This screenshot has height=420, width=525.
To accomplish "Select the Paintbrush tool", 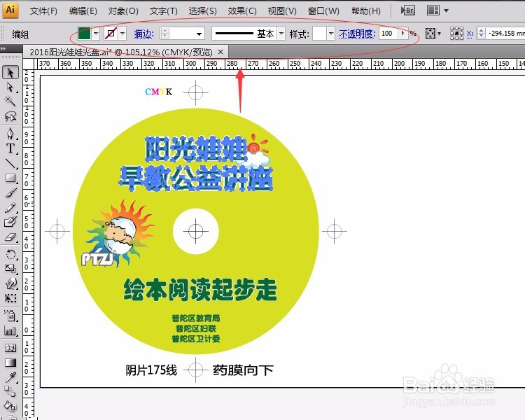I will click(x=10, y=193).
